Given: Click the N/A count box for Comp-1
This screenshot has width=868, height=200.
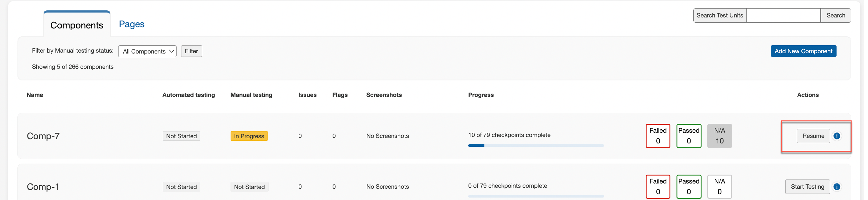Looking at the screenshot, I should pos(719,187).
